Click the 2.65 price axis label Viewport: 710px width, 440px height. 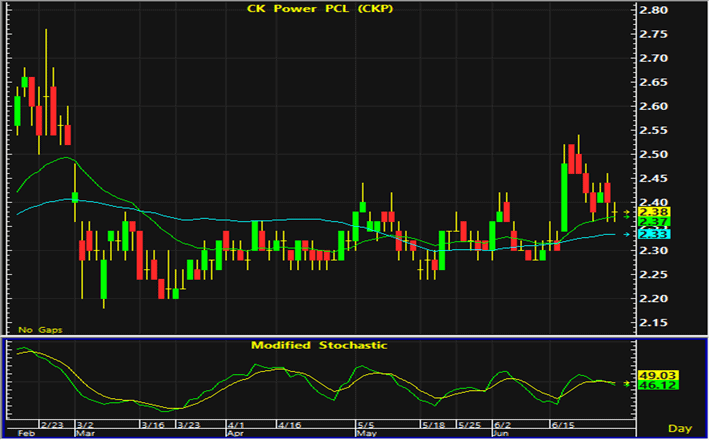tap(653, 82)
